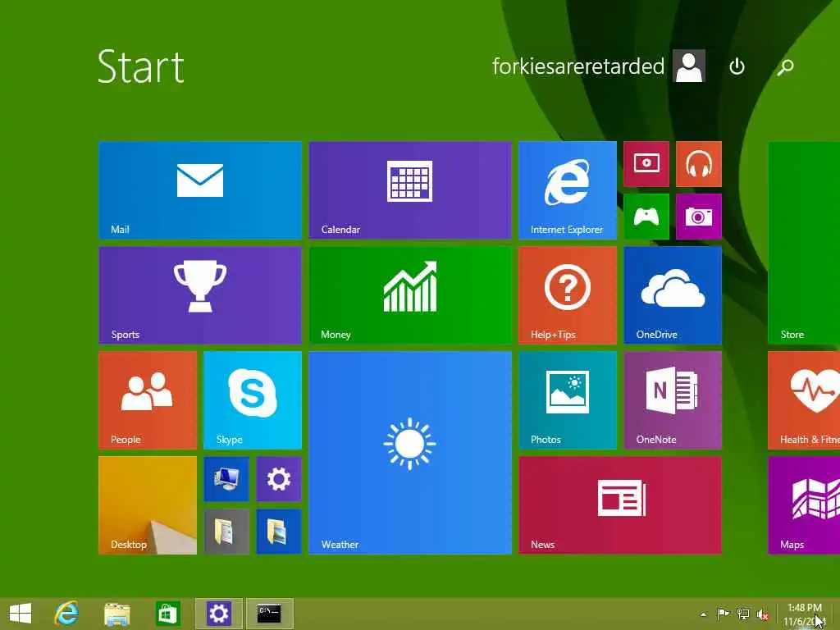
Task: Open the network tray icon
Action: point(743,614)
